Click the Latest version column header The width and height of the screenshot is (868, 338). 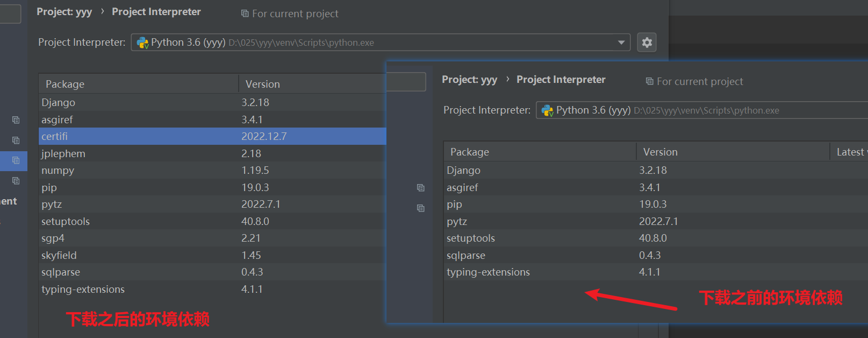point(850,152)
